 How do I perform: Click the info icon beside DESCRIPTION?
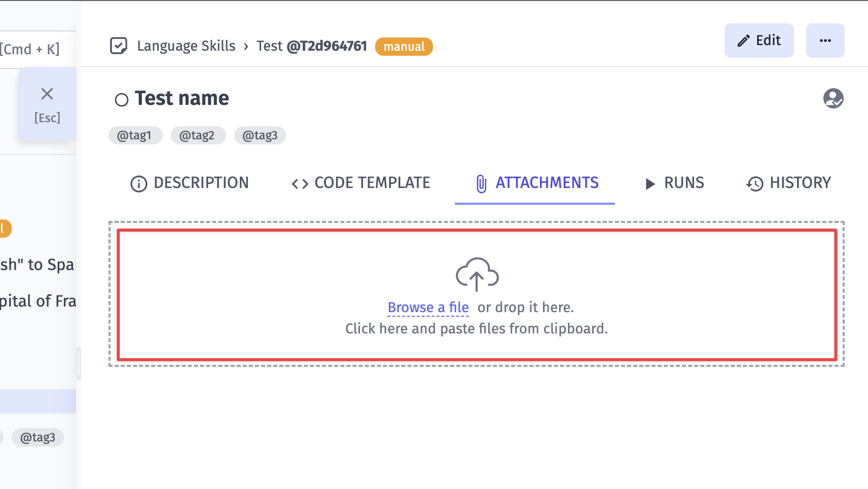click(137, 183)
